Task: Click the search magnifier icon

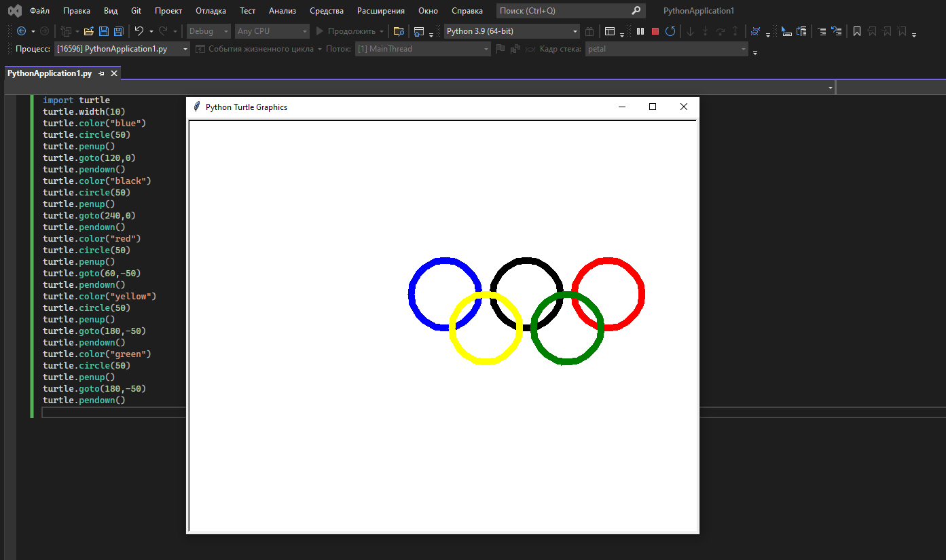Action: pos(636,11)
